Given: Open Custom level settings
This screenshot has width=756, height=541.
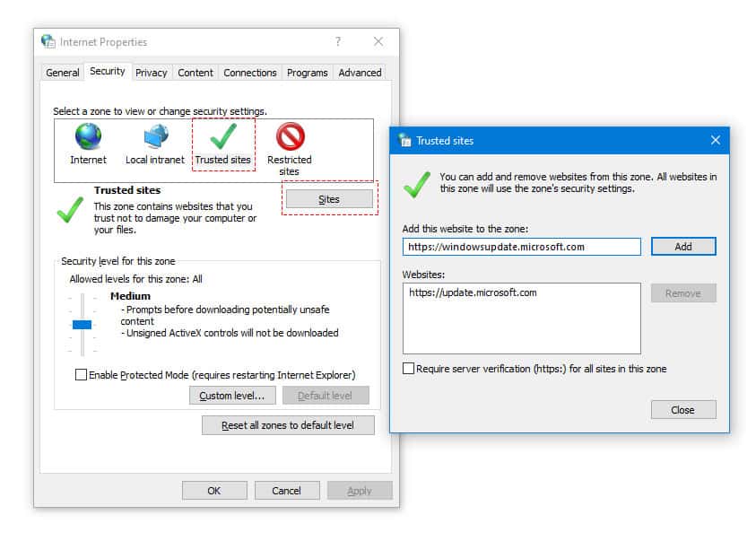Looking at the screenshot, I should coord(232,396).
